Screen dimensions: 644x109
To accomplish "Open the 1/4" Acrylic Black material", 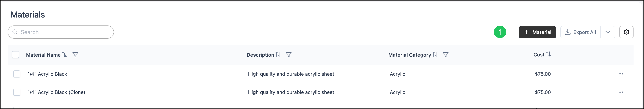I will click(47, 74).
